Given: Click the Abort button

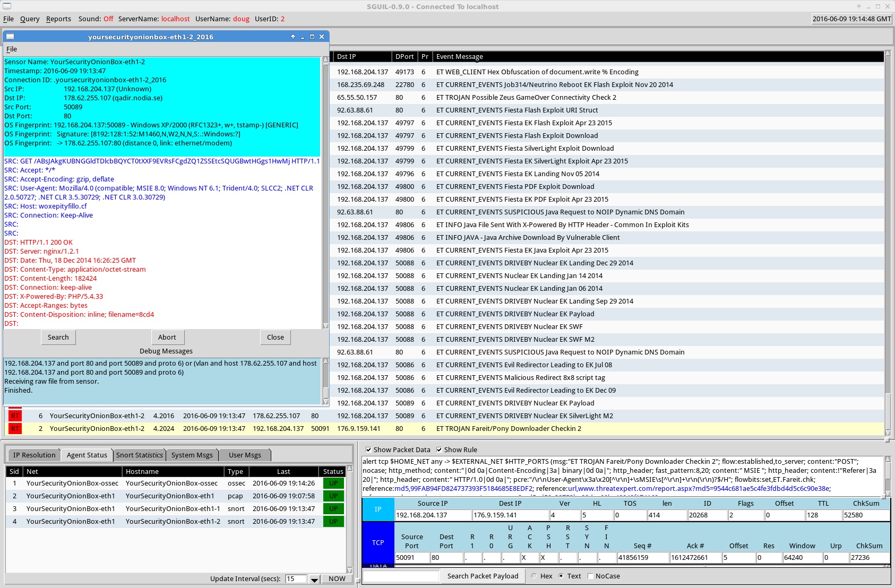Looking at the screenshot, I should tap(168, 337).
